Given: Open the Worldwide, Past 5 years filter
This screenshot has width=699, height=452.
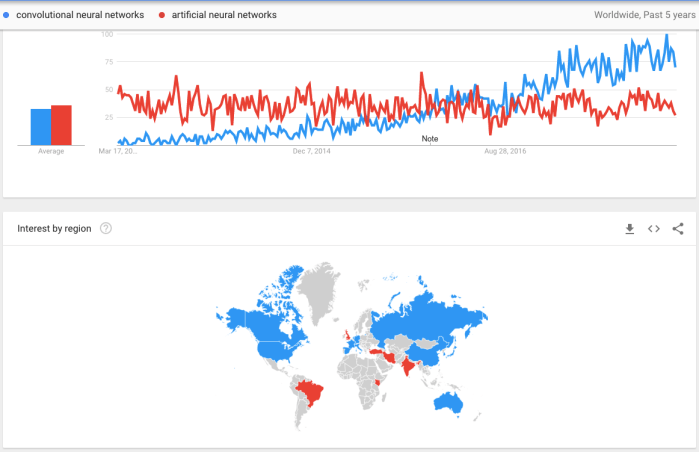Looking at the screenshot, I should pos(643,15).
